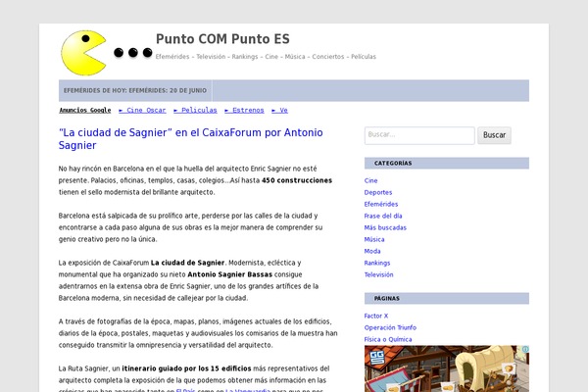Click the CATEGORÍAS heading
The height and width of the screenshot is (392, 588).
[393, 164]
